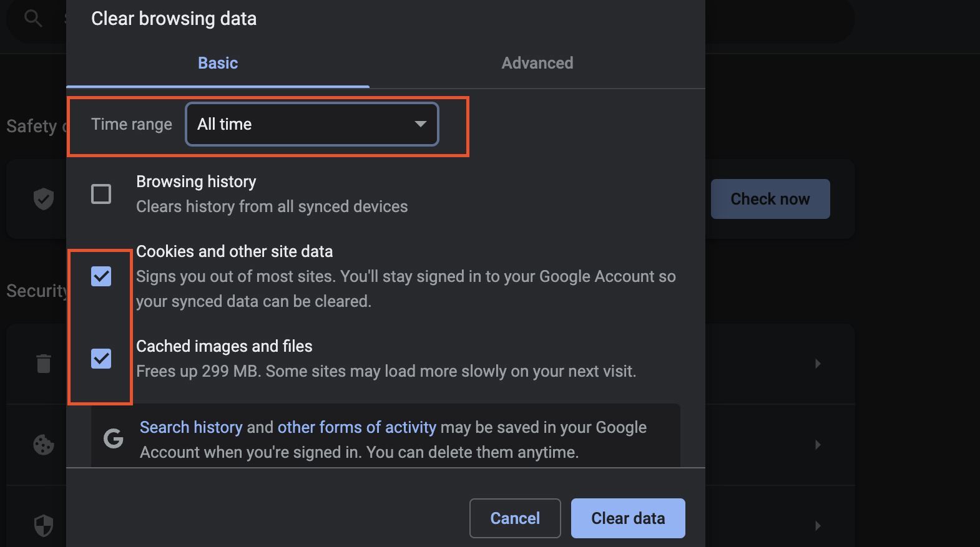980x547 pixels.
Task: Click the trash can icon in settings list
Action: tap(44, 364)
